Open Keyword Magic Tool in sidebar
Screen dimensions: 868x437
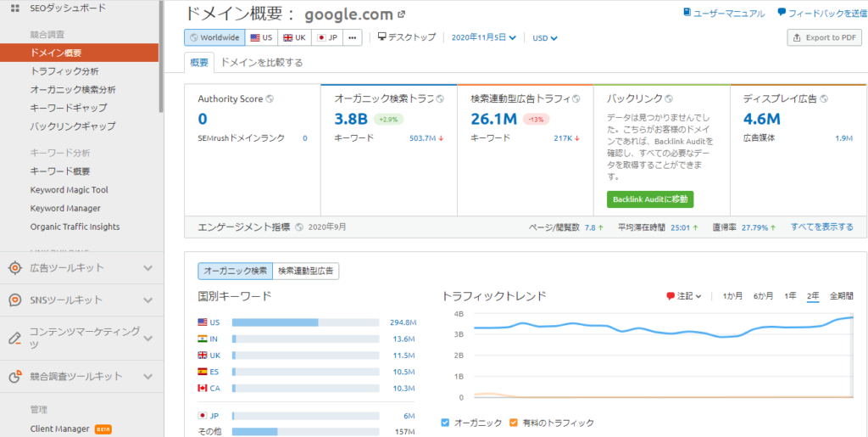coord(70,190)
